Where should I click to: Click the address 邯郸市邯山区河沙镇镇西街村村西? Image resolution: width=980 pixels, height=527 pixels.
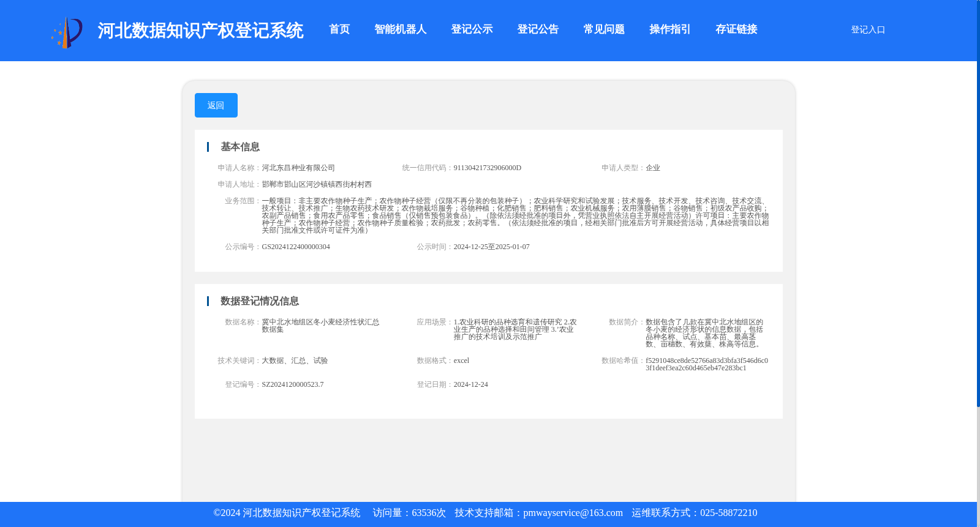click(317, 184)
